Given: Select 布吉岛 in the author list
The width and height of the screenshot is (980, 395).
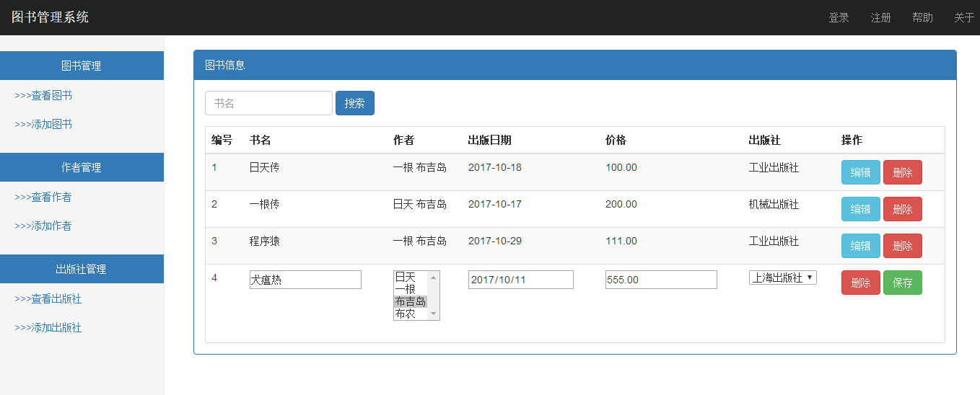Looking at the screenshot, I should pos(411,301).
